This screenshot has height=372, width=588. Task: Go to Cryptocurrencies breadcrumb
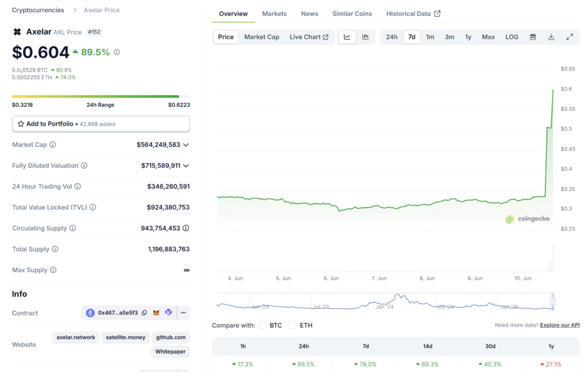click(x=38, y=10)
